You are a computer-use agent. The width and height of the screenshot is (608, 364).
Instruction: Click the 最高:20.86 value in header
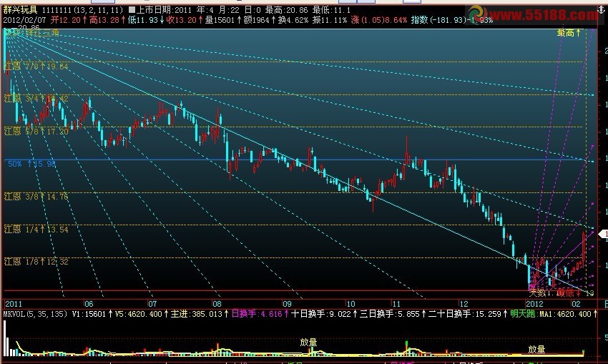click(287, 10)
